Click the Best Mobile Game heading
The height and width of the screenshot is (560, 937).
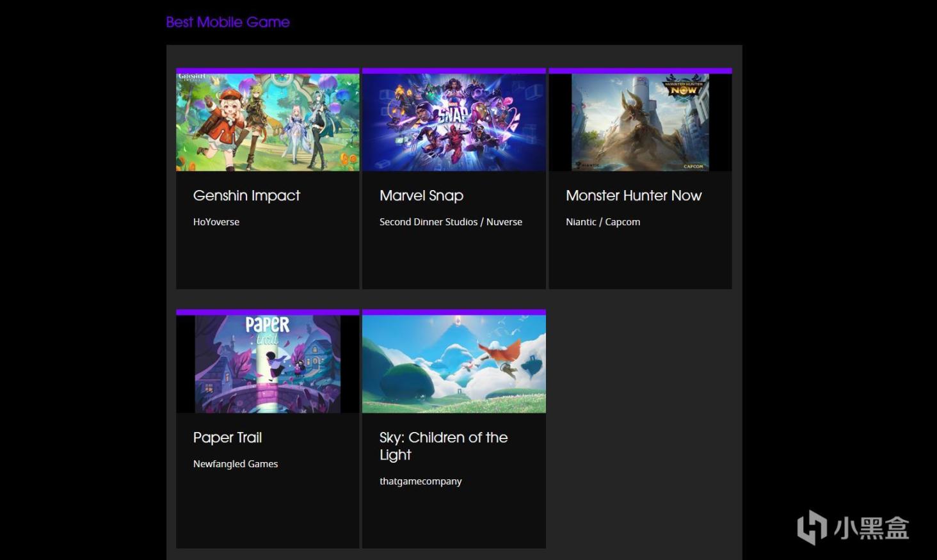(228, 22)
